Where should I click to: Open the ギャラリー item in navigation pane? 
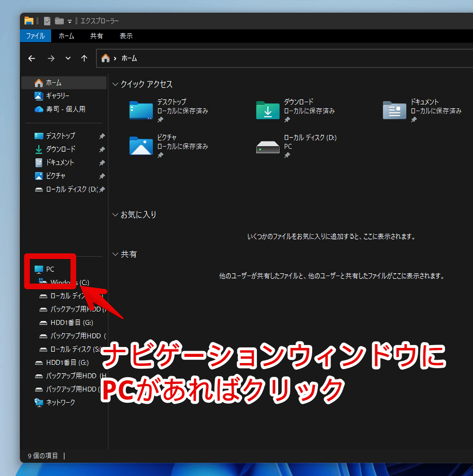(57, 95)
